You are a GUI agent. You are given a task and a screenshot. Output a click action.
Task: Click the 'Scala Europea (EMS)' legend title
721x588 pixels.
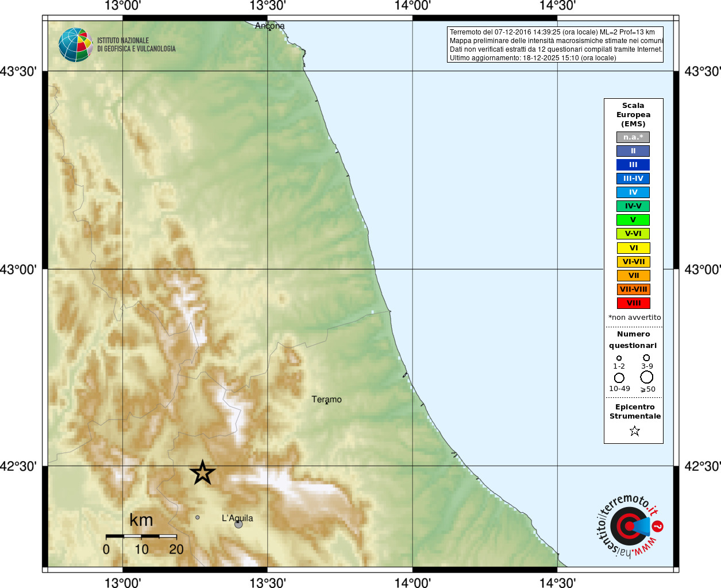coord(633,115)
